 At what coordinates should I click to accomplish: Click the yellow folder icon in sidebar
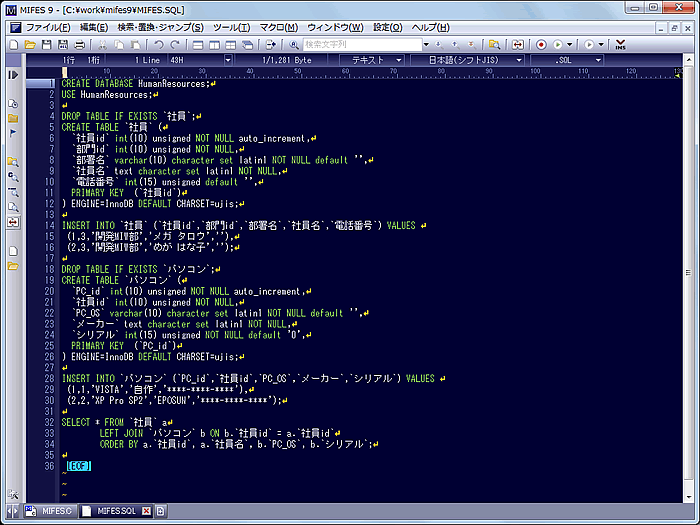(x=13, y=266)
